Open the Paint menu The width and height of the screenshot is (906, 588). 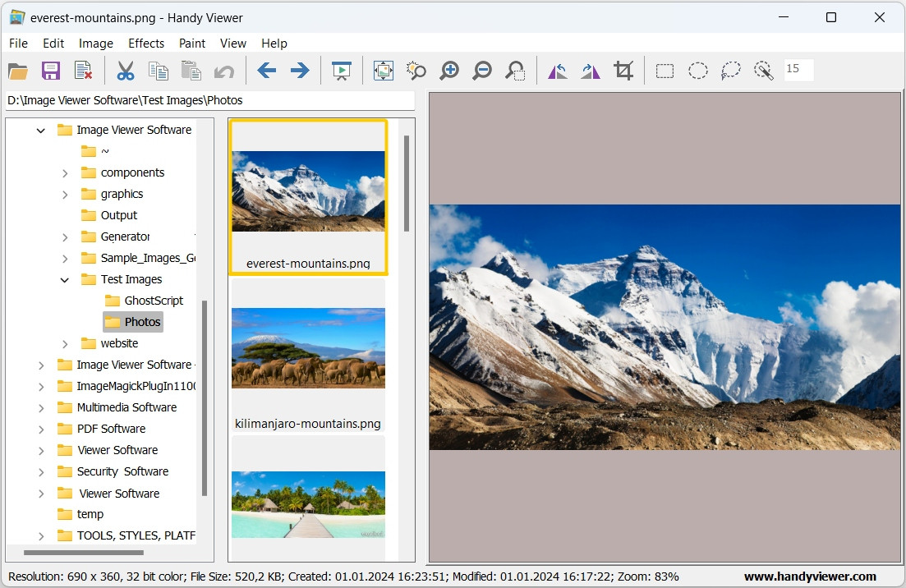[192, 44]
